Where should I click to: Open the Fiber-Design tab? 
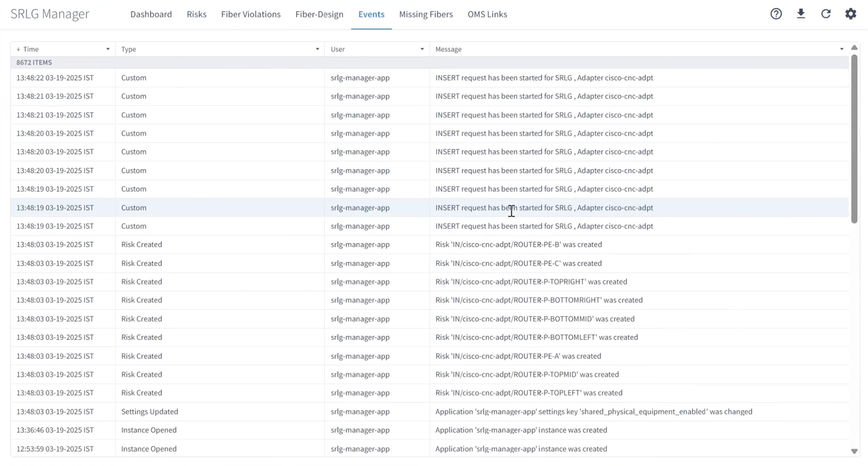(319, 14)
